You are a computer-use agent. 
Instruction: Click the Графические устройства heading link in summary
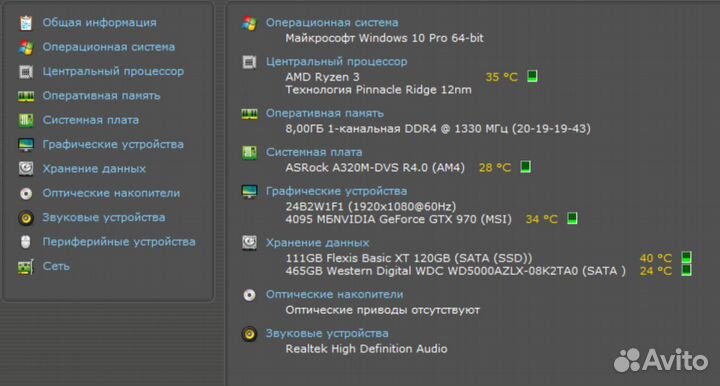[337, 191]
